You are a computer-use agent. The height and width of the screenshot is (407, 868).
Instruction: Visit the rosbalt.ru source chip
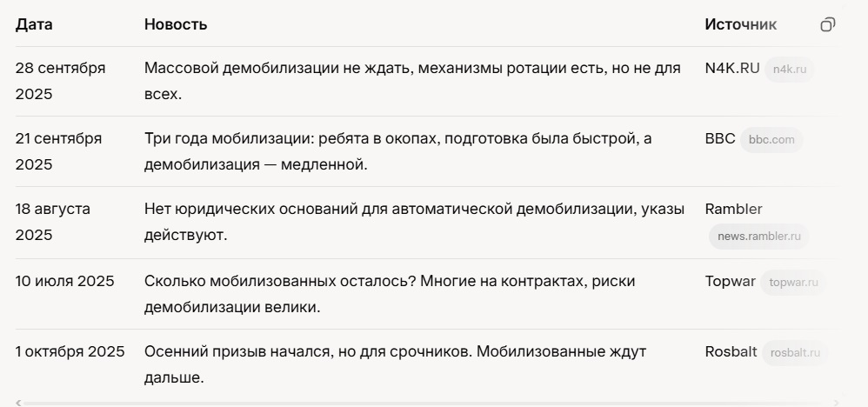tap(795, 353)
